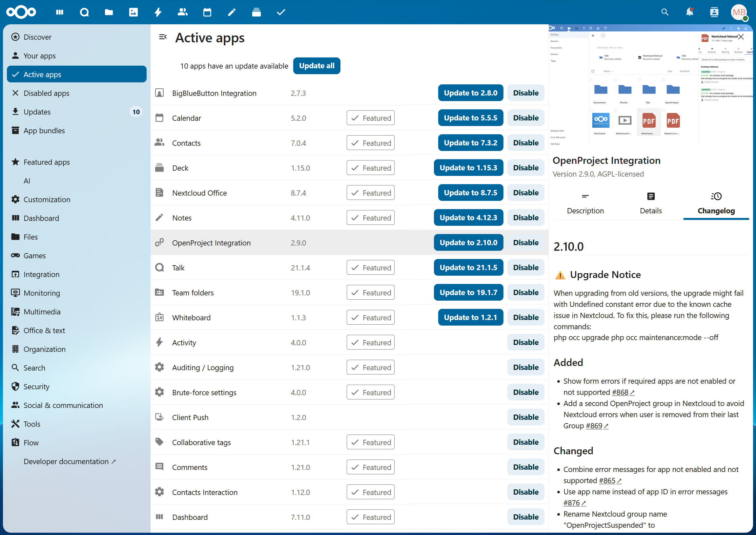Open notifications via the bell icon

[689, 12]
